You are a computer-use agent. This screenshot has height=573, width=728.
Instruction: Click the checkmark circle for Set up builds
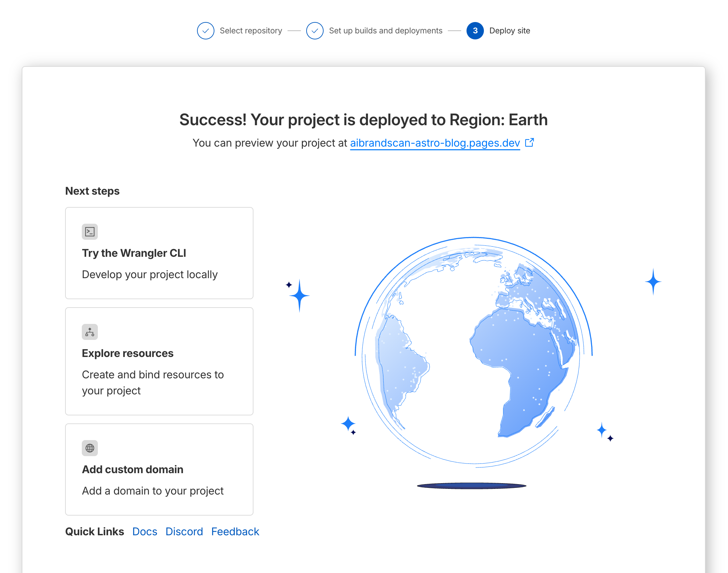tap(314, 31)
